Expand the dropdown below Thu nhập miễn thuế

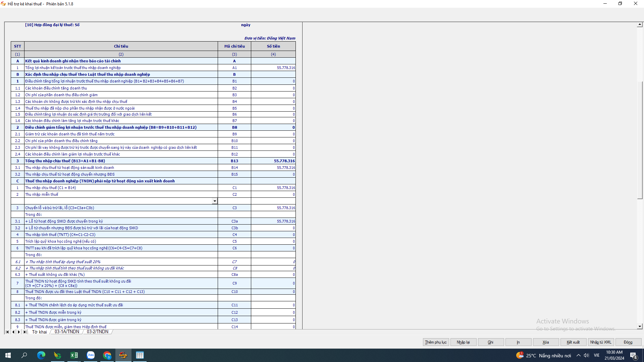(215, 201)
